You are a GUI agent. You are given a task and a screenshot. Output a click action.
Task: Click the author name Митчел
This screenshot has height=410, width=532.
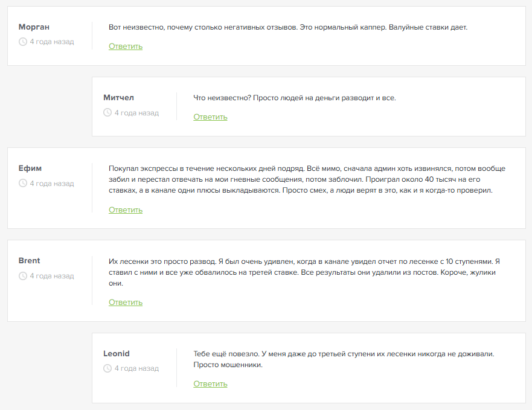pos(118,98)
